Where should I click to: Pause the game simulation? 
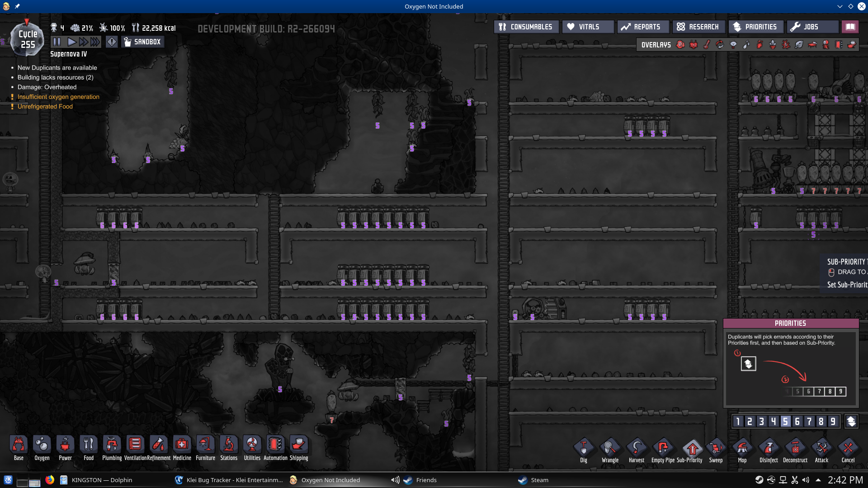coord(57,42)
